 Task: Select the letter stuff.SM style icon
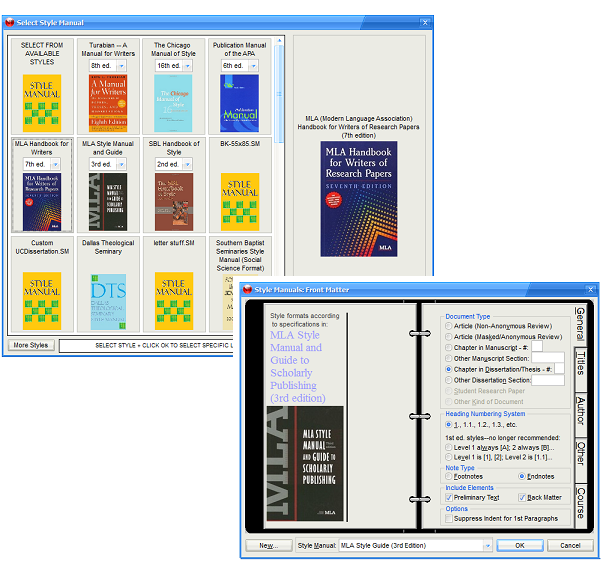(173, 301)
